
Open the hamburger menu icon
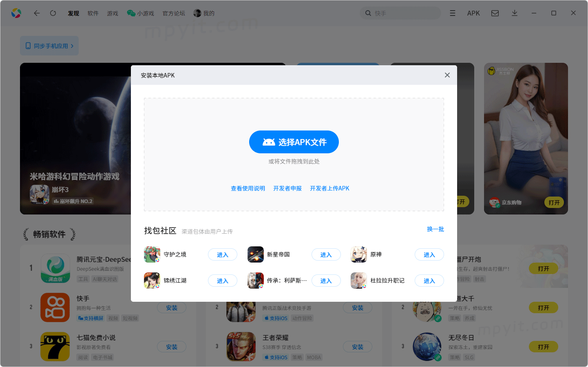click(453, 13)
